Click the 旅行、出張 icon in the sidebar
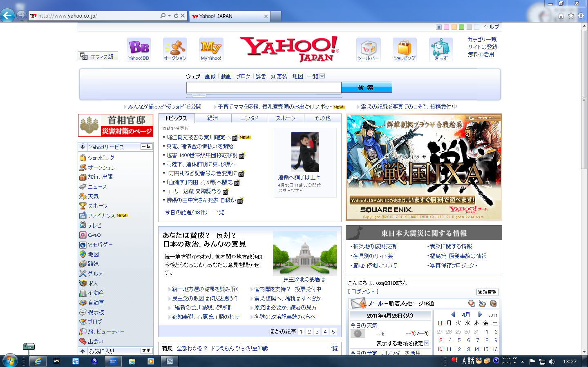This screenshot has width=588, height=367. point(83,177)
